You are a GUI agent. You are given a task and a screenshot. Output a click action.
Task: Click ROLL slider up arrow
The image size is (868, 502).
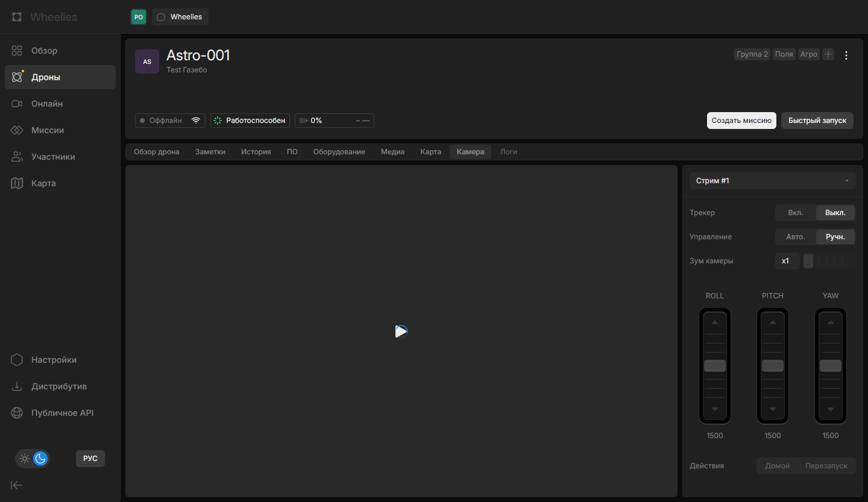click(x=715, y=322)
